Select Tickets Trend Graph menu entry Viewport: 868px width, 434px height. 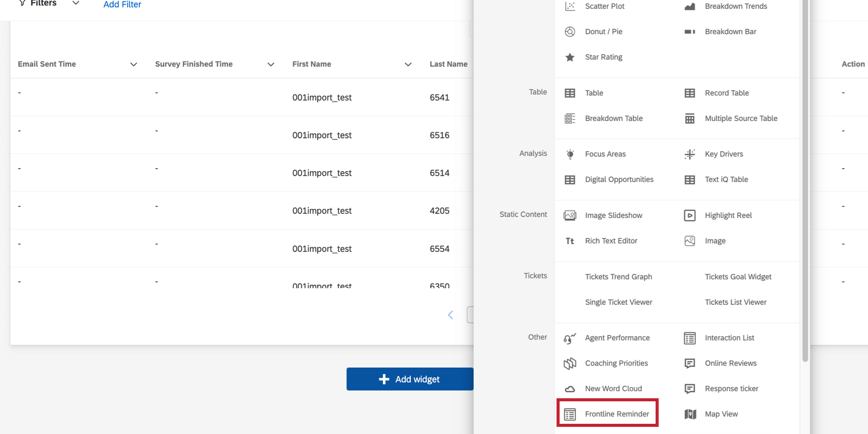click(618, 277)
